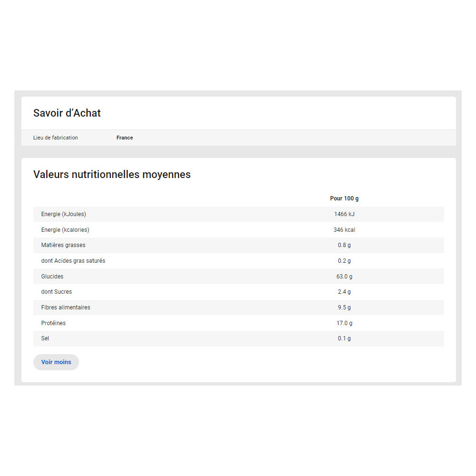Click the Valeurs nutritionnelles moyennes heading
This screenshot has height=476, width=476.
[112, 175]
